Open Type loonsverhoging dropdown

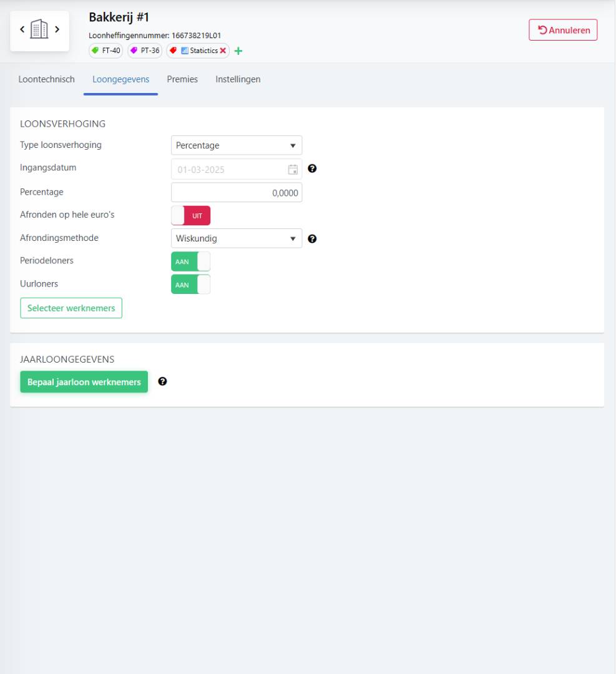(237, 145)
